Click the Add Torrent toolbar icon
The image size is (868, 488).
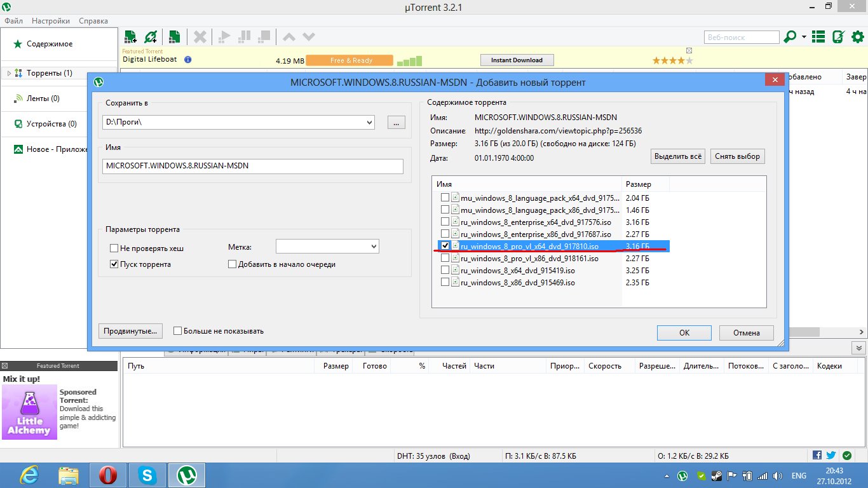click(131, 37)
